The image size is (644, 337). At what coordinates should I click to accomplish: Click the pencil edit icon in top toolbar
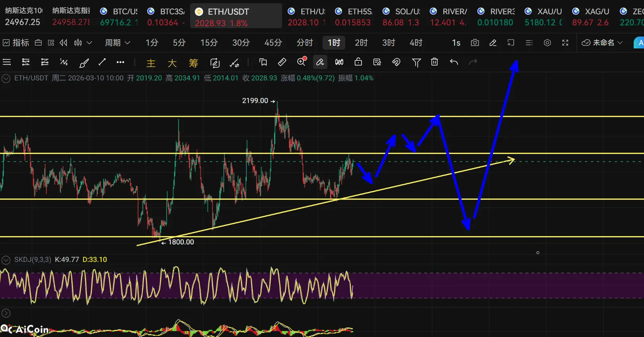(493, 42)
